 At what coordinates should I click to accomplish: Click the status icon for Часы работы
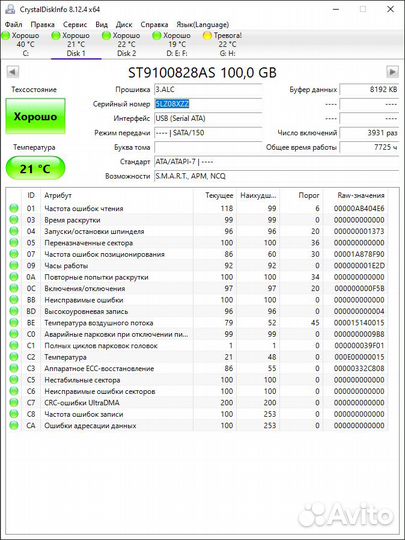(x=14, y=266)
